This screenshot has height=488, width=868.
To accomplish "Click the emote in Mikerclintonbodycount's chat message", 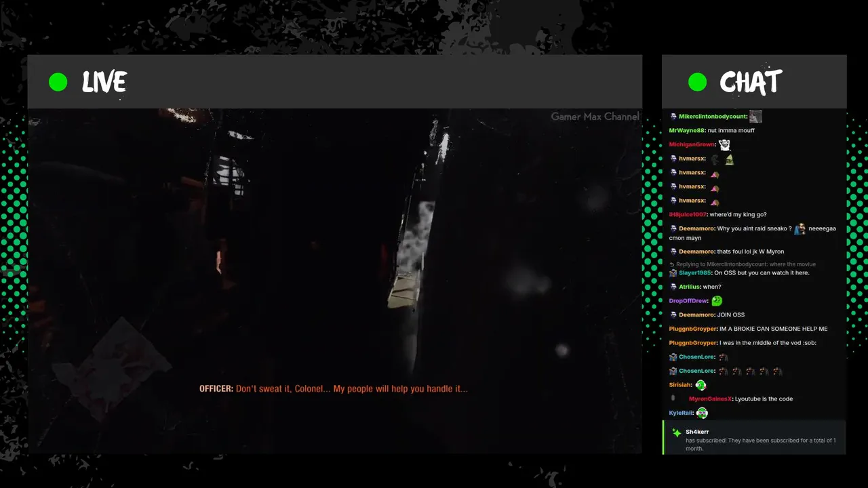I will point(755,117).
